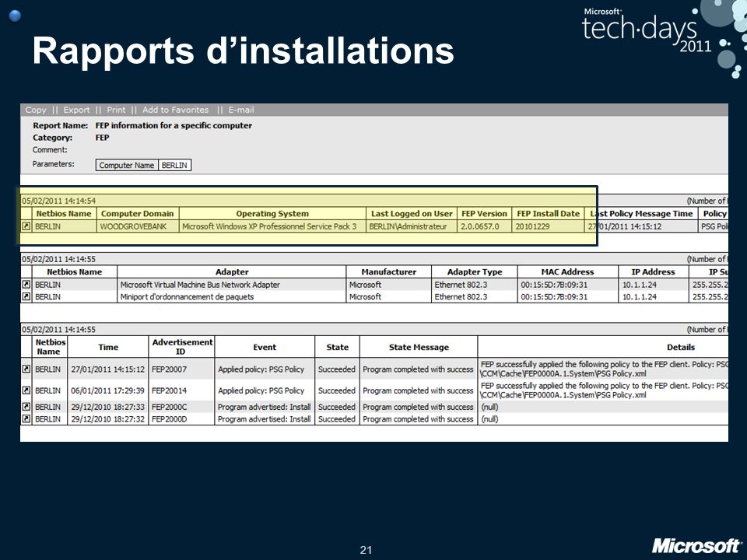Screen dimensions: 747x560
Task: Open row icon for the FEP20014 advertisement
Action: (x=26, y=390)
